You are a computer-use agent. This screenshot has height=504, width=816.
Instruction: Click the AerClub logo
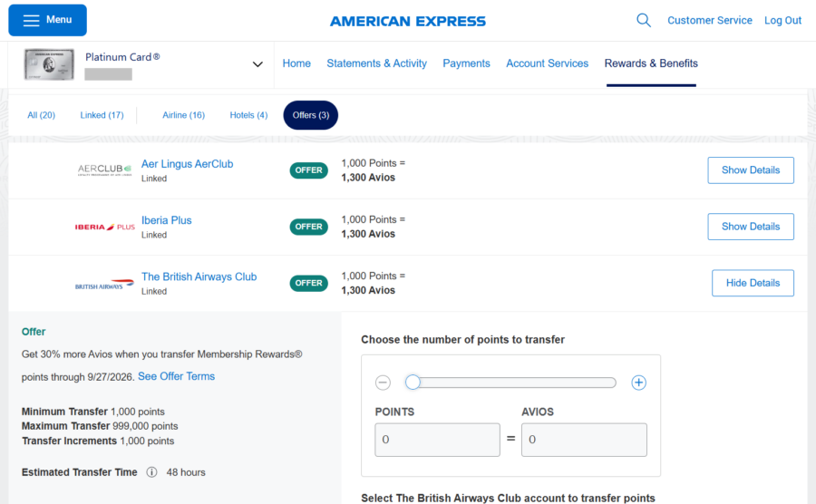pyautogui.click(x=104, y=170)
